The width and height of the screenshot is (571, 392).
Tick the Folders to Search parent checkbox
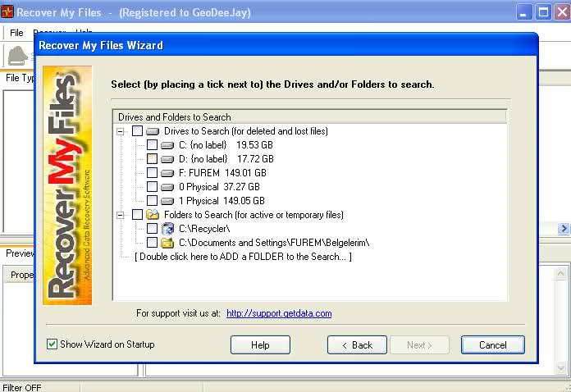(x=137, y=215)
